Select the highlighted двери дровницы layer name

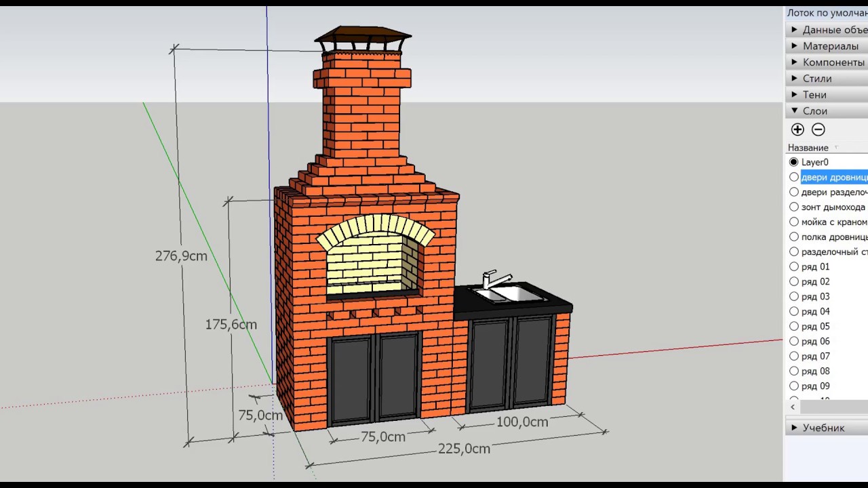pyautogui.click(x=834, y=177)
